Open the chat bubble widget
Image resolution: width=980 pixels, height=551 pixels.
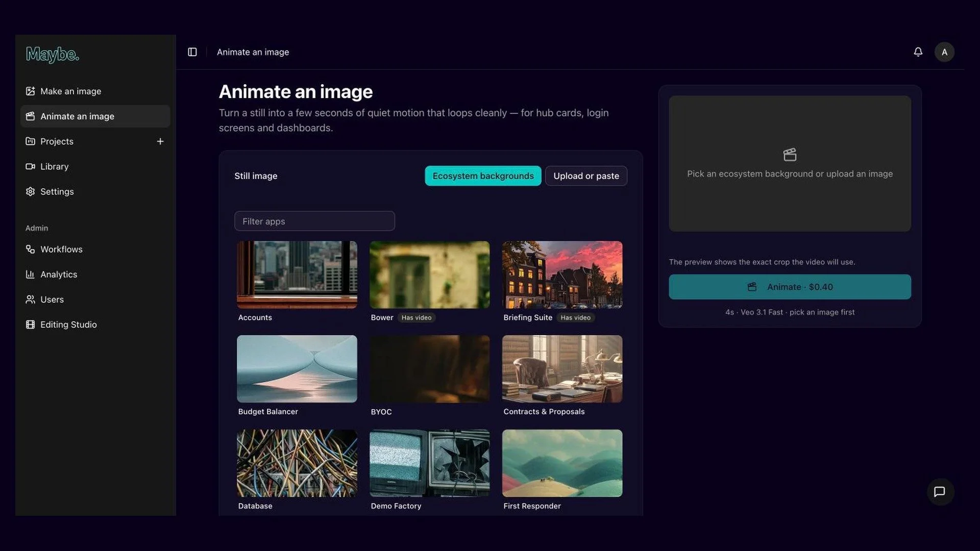(940, 492)
